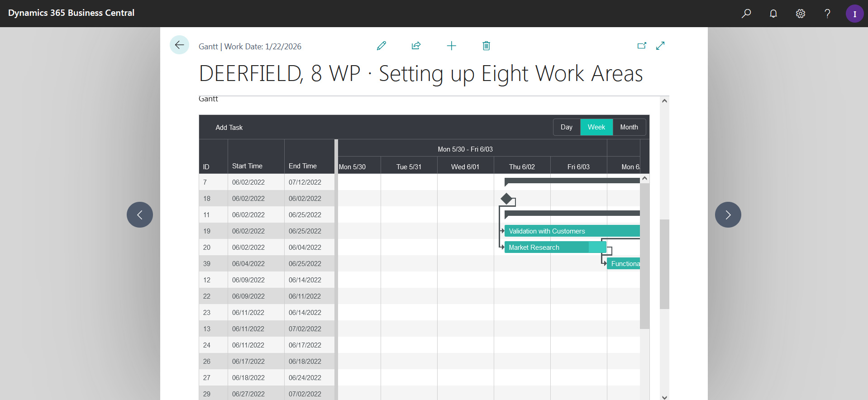Open the settings gear

[801, 14]
